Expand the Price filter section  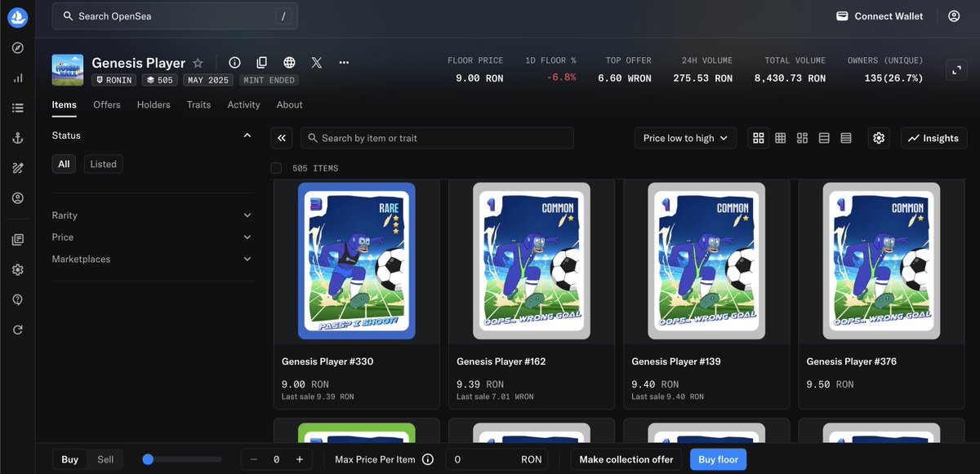coord(153,237)
